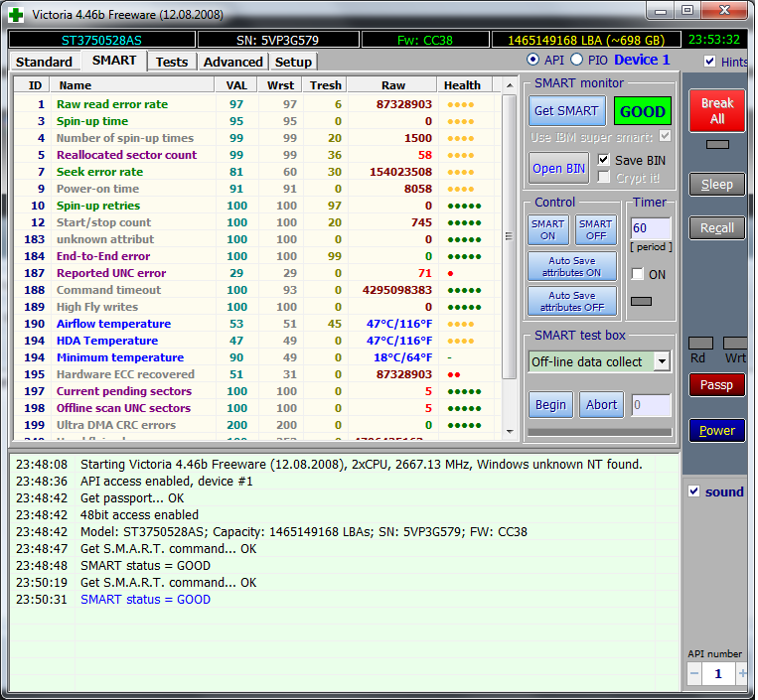The image size is (758, 700).
Task: Switch to the Setup tab
Action: pyautogui.click(x=293, y=62)
